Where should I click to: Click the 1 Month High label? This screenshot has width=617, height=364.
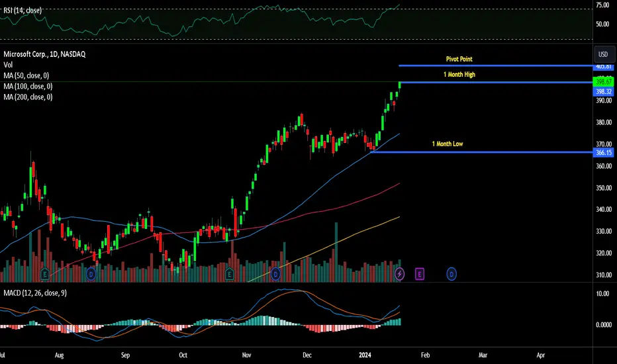[459, 74]
